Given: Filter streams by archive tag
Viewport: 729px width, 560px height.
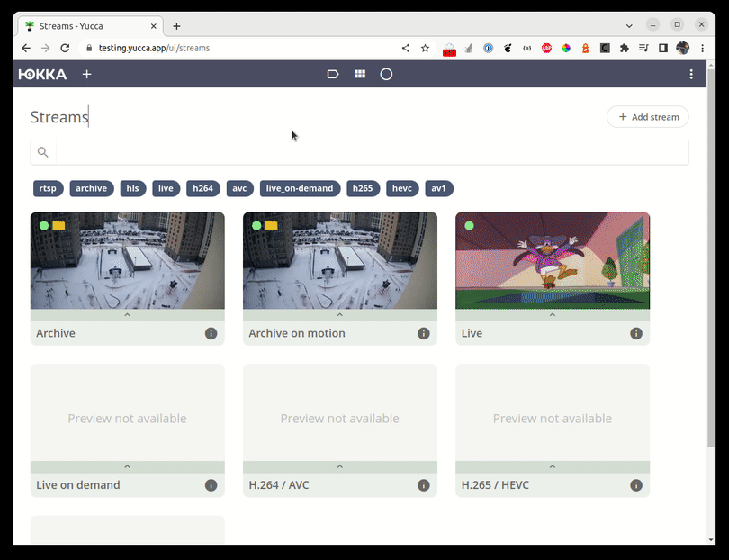Looking at the screenshot, I should point(92,188).
